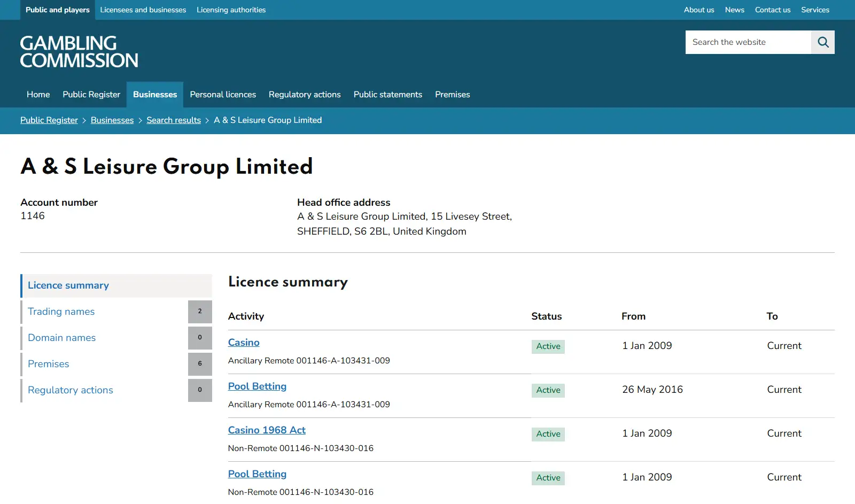Click the Trading names count badge 2
Screen dimensions: 855x504
click(x=200, y=312)
